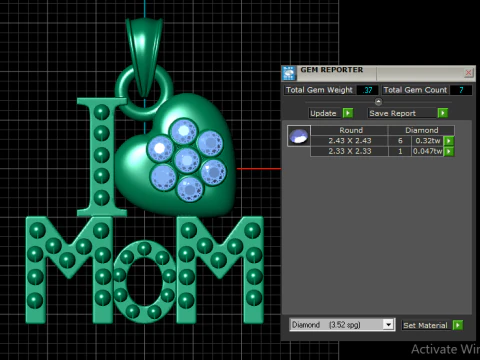
Task: Click the green arrow on the 0.32tw row
Action: 449,141
